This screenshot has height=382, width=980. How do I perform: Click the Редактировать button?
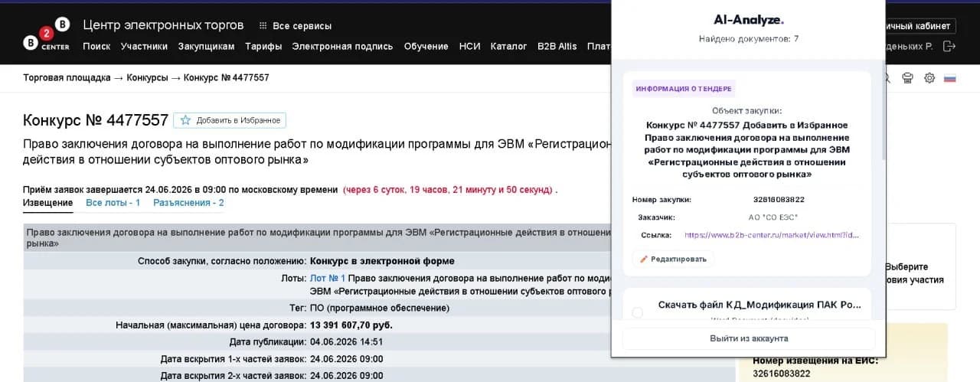673,259
